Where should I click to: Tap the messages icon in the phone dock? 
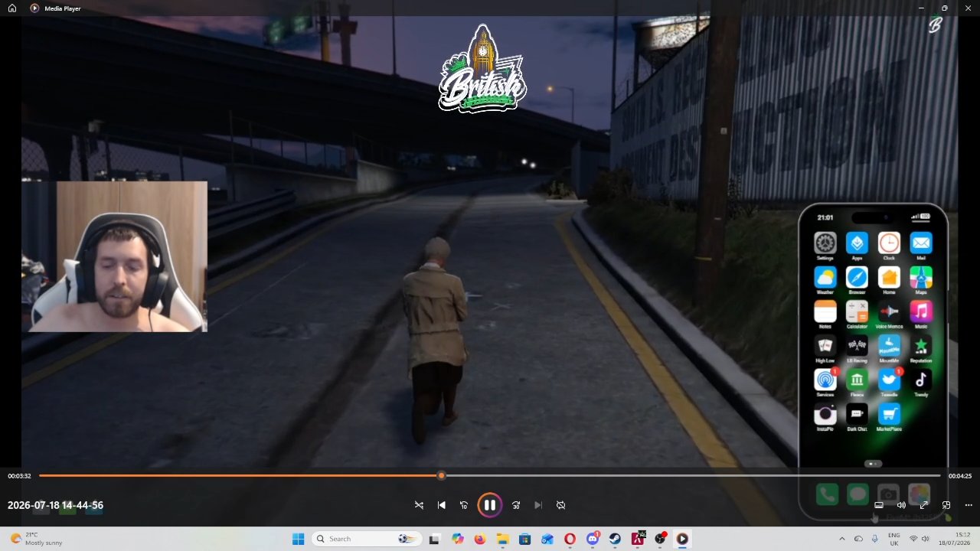857,494
